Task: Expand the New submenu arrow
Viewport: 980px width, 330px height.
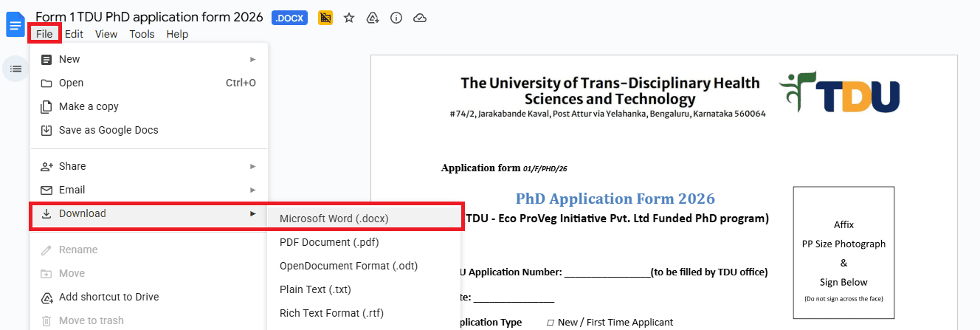Action: (253, 59)
